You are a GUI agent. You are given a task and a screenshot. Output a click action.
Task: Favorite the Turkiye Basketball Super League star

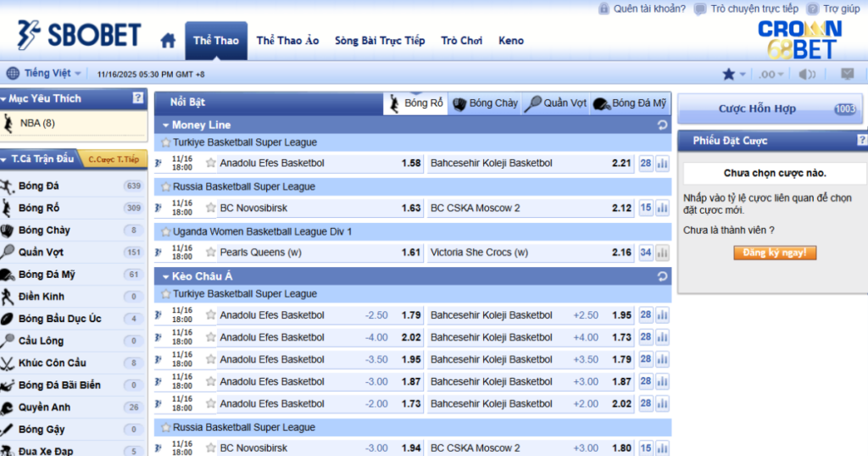(x=166, y=142)
